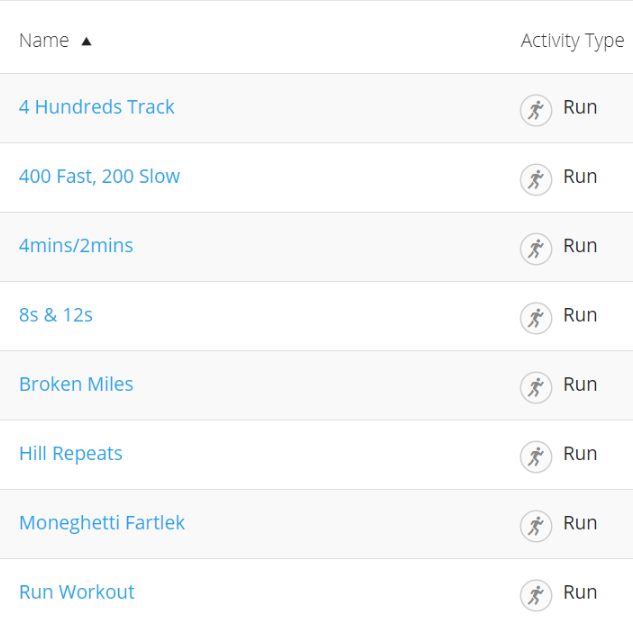633x641 pixels.
Task: Click run icon beside Broken Miles
Action: pos(536,386)
